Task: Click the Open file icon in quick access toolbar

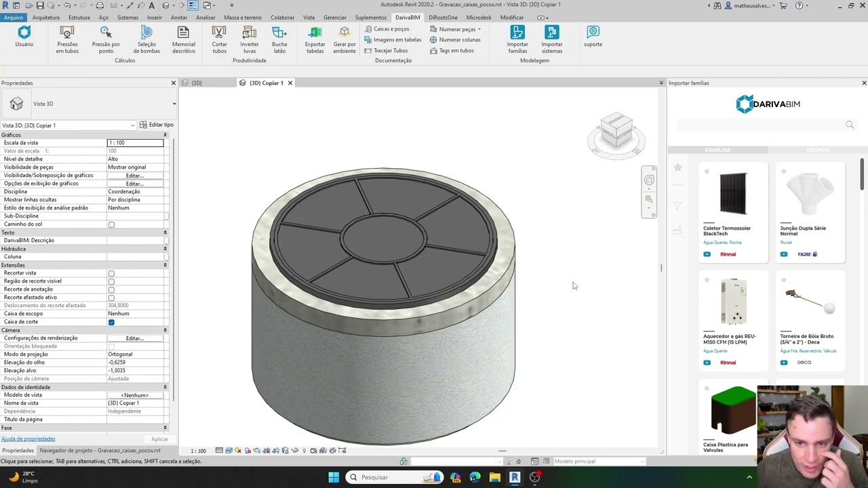Action: pyautogui.click(x=28, y=5)
